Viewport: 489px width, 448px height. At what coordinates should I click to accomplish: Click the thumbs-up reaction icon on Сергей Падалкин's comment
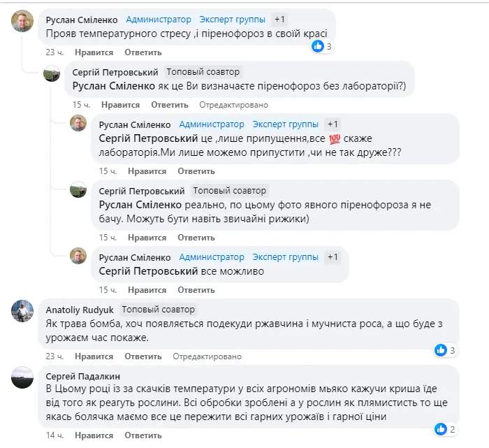point(440,429)
